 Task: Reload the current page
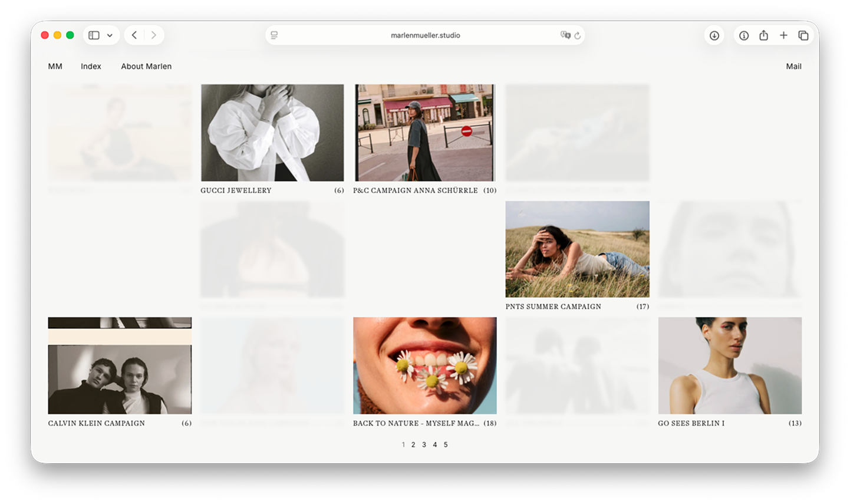coord(578,35)
